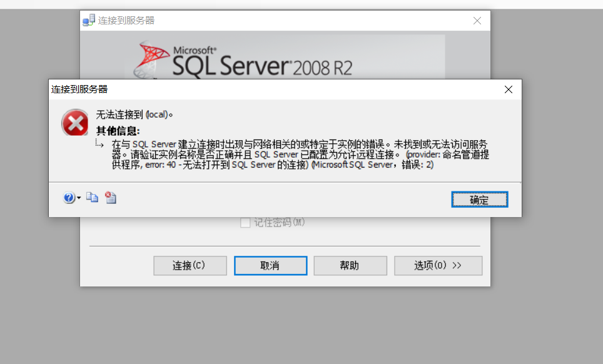Viewport: 603px width, 364px height.
Task: Show technical details via clipboard icon
Action: (111, 197)
